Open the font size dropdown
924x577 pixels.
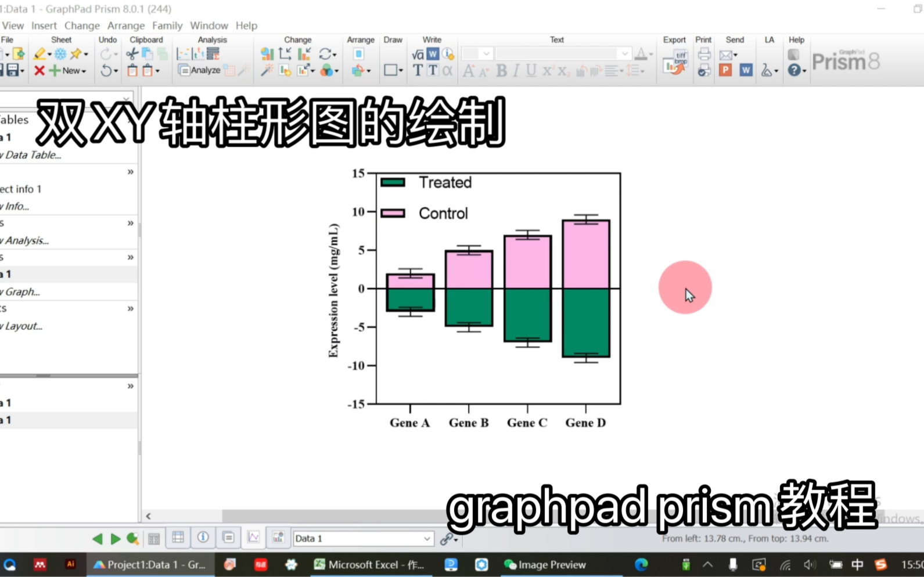pyautogui.click(x=486, y=54)
